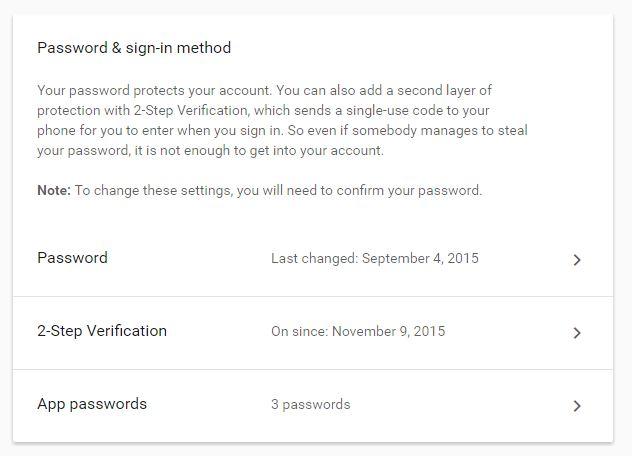Click the "App passwords" label text
The width and height of the screenshot is (632, 456).
click(92, 404)
